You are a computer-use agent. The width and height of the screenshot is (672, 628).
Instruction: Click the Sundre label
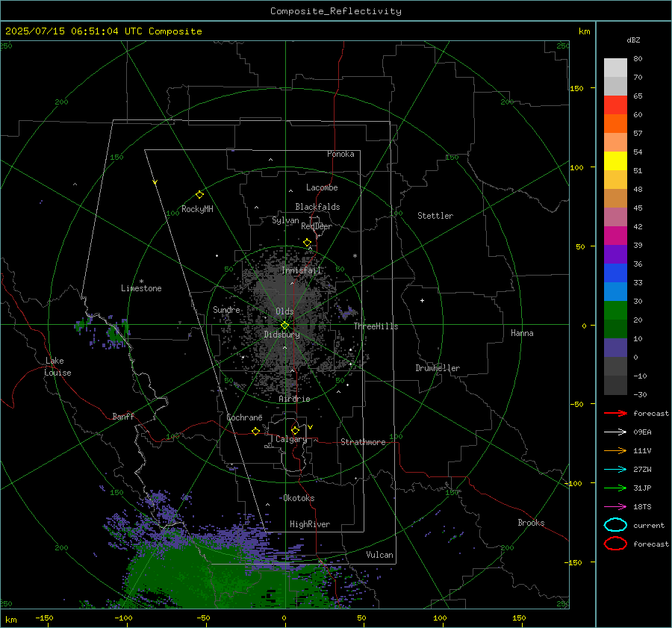pos(226,310)
